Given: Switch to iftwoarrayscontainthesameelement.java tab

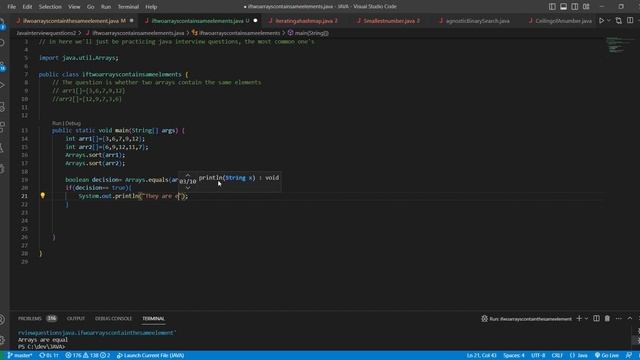Looking at the screenshot, I should click(x=74, y=20).
